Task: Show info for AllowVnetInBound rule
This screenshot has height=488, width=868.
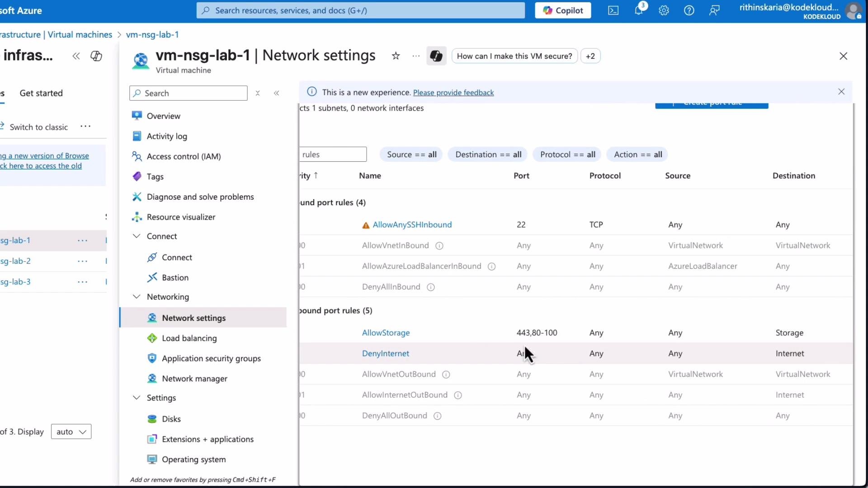Action: point(439,246)
